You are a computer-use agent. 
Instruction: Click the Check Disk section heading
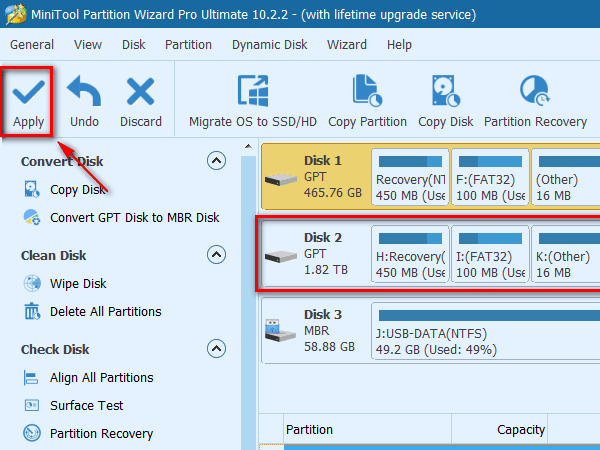[x=55, y=349]
